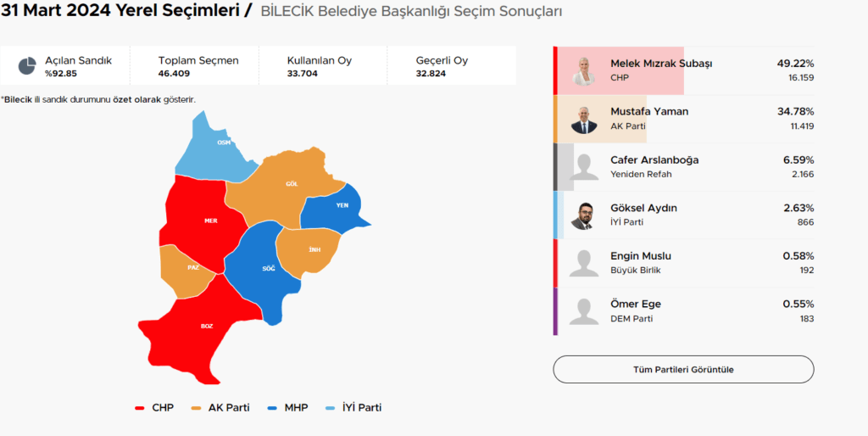This screenshot has height=436, width=868.
Task: Click the orange AK Parti legend swatch
Action: coord(197,408)
